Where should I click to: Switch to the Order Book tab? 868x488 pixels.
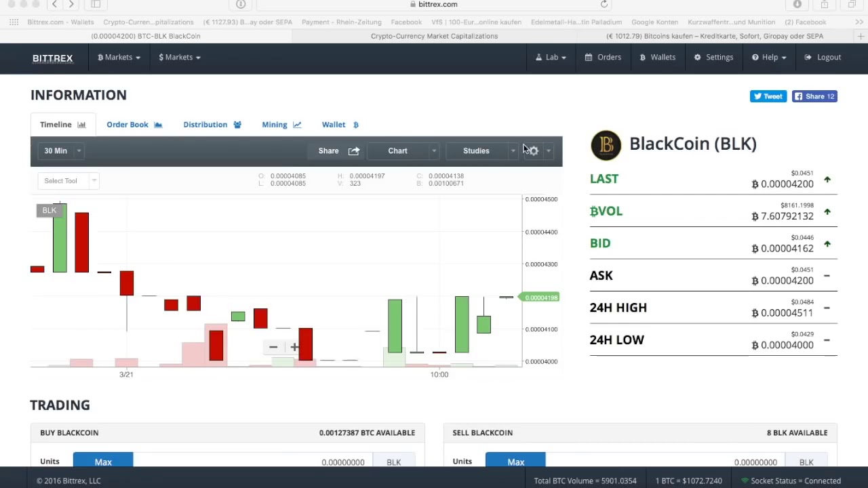[134, 125]
